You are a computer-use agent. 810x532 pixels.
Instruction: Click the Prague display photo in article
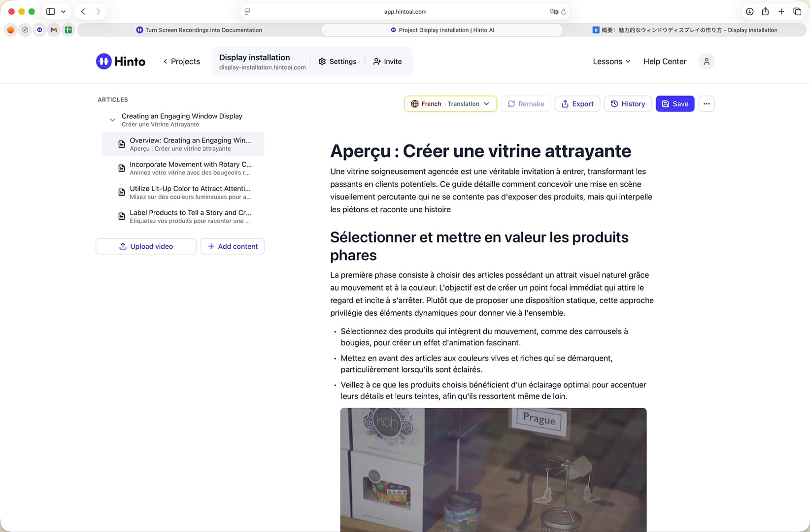[493, 469]
